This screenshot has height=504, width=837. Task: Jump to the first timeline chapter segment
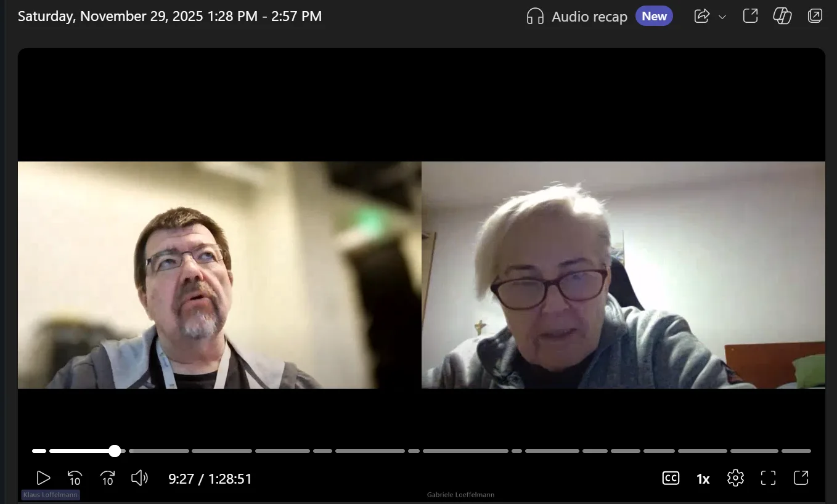(39, 451)
